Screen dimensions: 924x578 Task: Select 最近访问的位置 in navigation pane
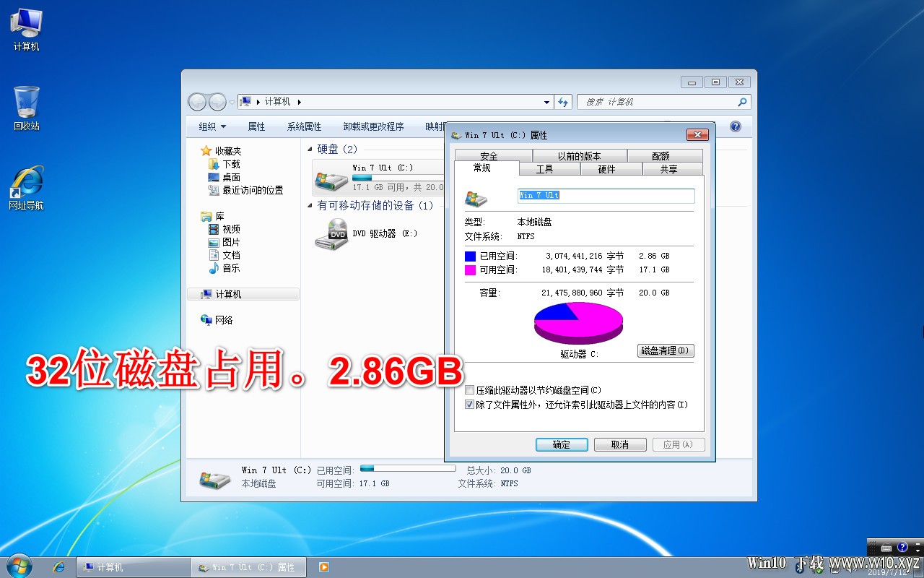tap(245, 190)
